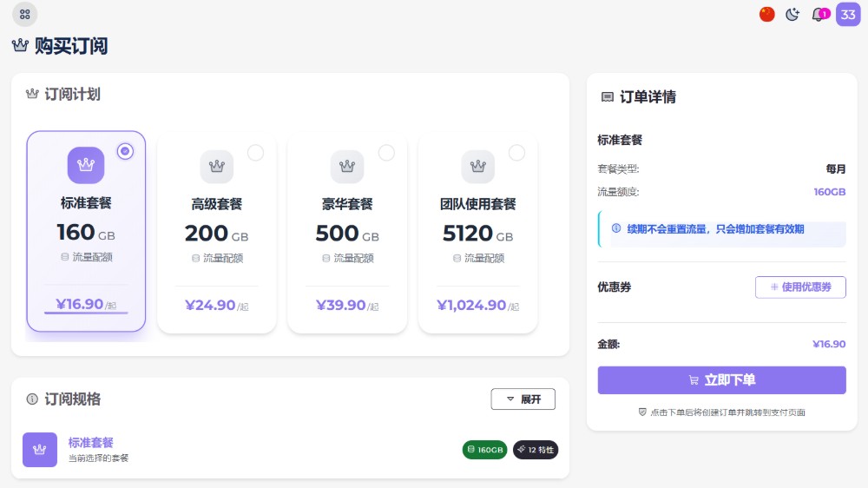The height and width of the screenshot is (488, 868).
Task: Toggle dark mode moon icon
Action: pos(792,15)
